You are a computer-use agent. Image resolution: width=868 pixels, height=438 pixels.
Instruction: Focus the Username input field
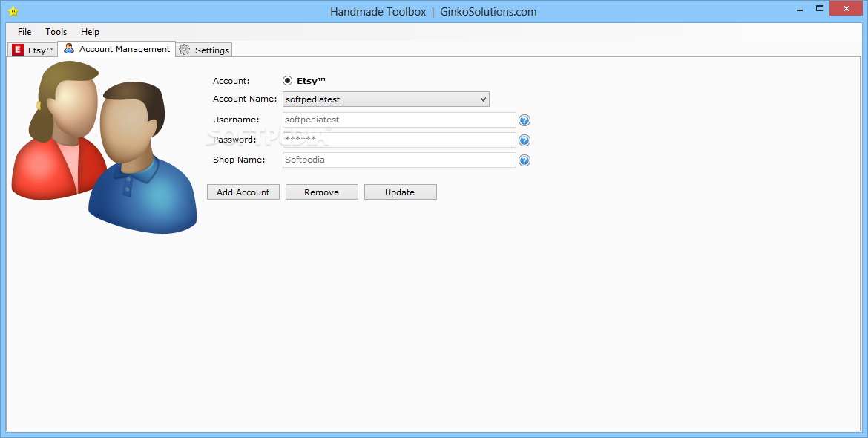(399, 120)
